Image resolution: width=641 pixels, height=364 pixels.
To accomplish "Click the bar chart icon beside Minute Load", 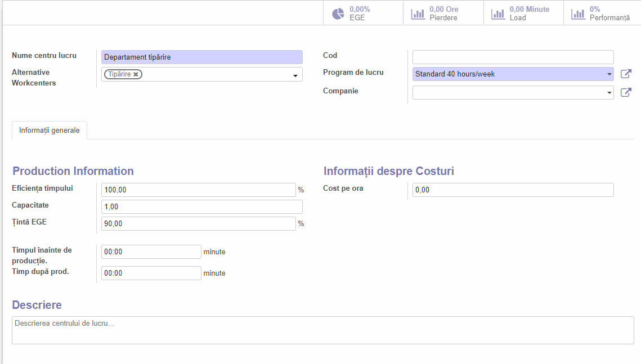I will click(x=498, y=14).
